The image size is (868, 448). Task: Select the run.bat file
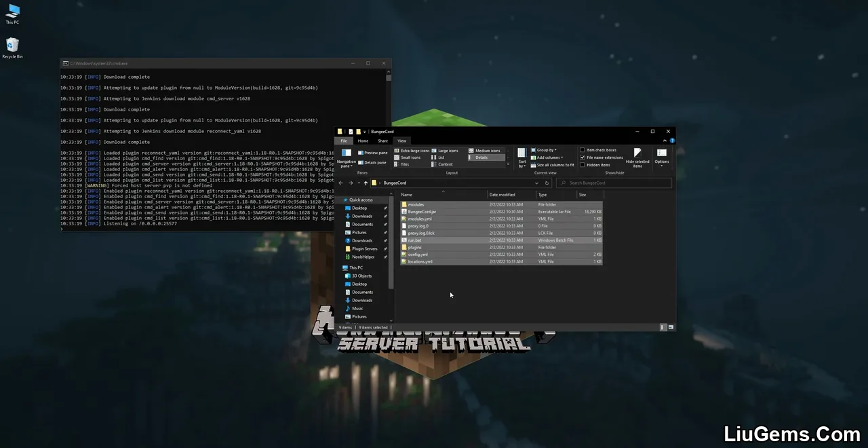tap(501, 240)
